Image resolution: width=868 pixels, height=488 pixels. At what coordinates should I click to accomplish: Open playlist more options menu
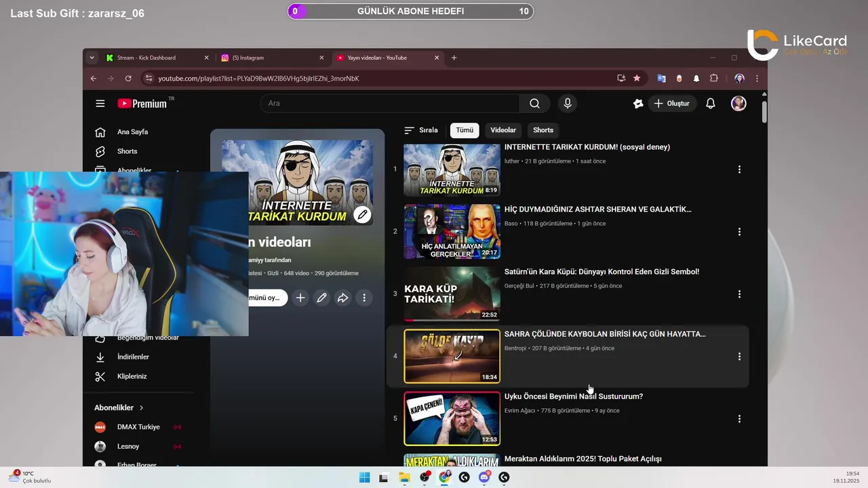coord(364,298)
